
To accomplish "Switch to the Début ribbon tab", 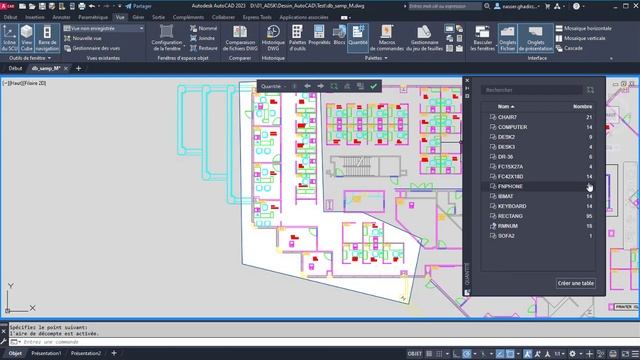I will coord(11,18).
